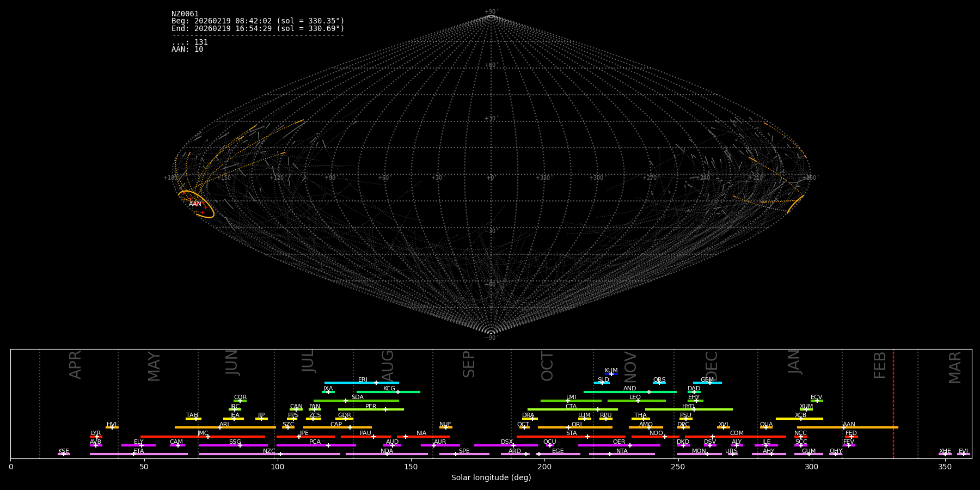The image size is (980, 490).
Task: Click the SPE shower label
Action: click(x=464, y=451)
